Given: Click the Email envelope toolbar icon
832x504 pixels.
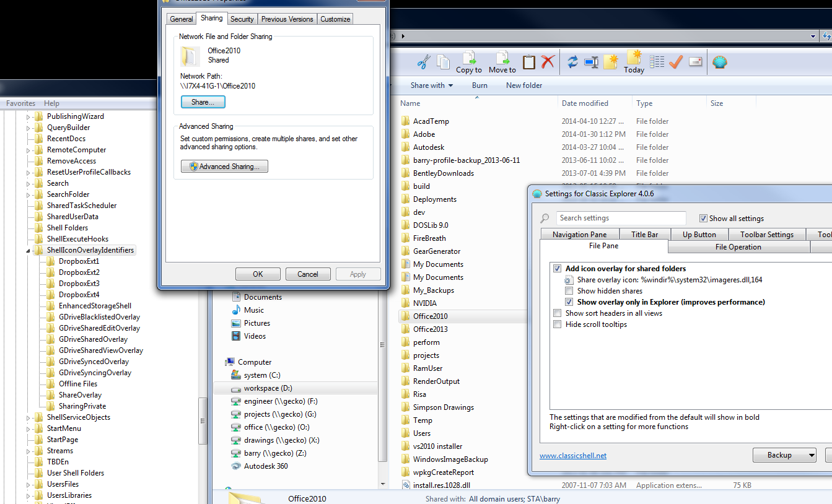Looking at the screenshot, I should click(695, 61).
